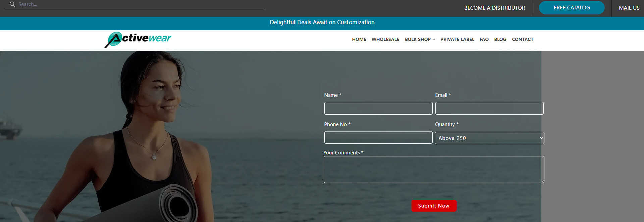Open the Quantity dropdown showing Above 250
644x222 pixels.
pos(489,138)
